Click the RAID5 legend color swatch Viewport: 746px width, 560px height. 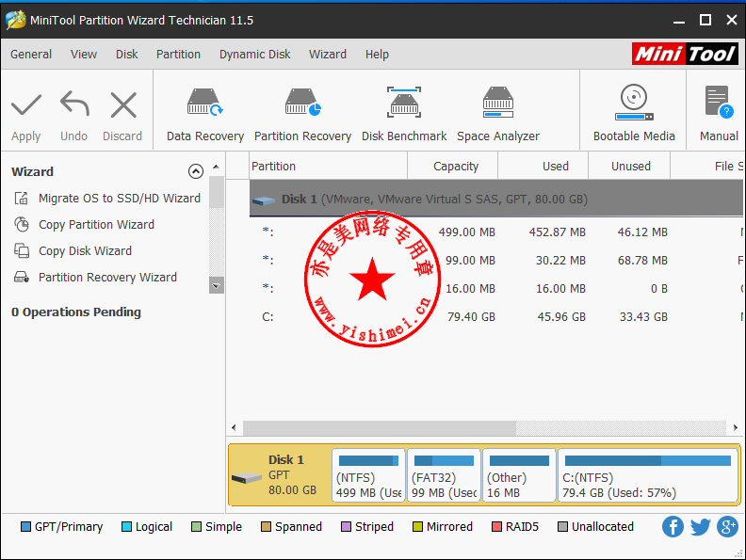tap(496, 527)
